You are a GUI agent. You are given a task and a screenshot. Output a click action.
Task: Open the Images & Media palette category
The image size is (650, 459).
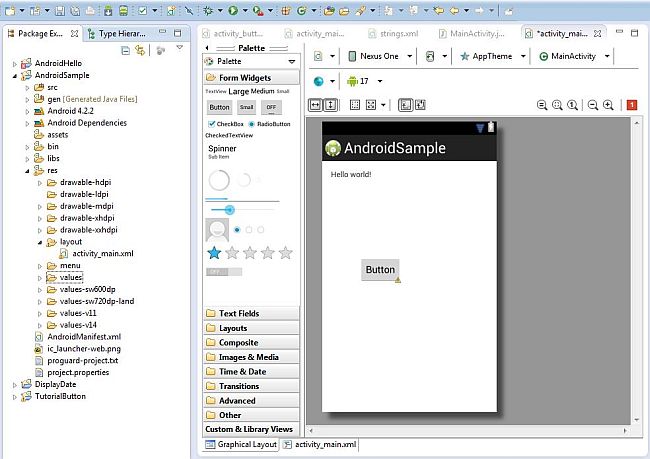(251, 357)
